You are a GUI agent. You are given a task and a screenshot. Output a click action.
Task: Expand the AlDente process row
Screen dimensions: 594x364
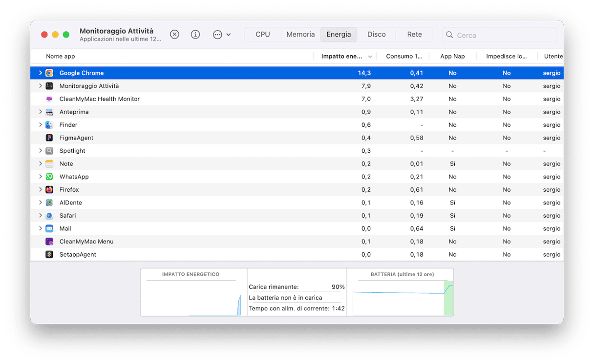point(41,202)
